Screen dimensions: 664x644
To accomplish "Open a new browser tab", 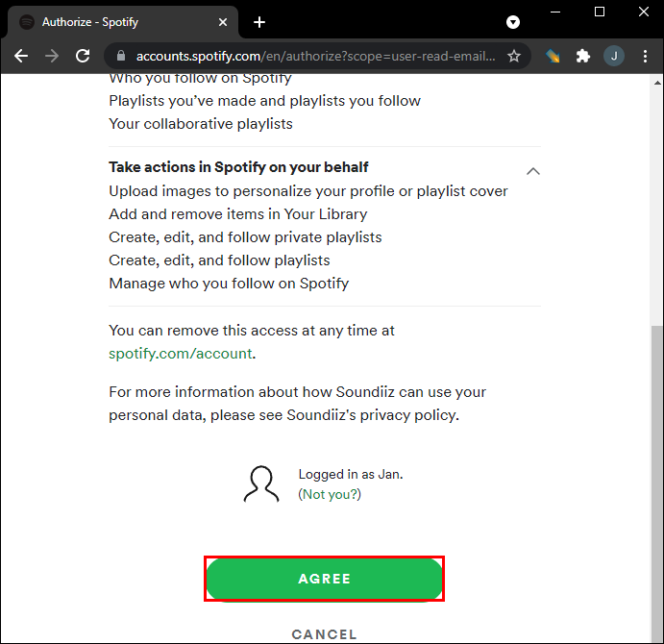I will pos(259,22).
